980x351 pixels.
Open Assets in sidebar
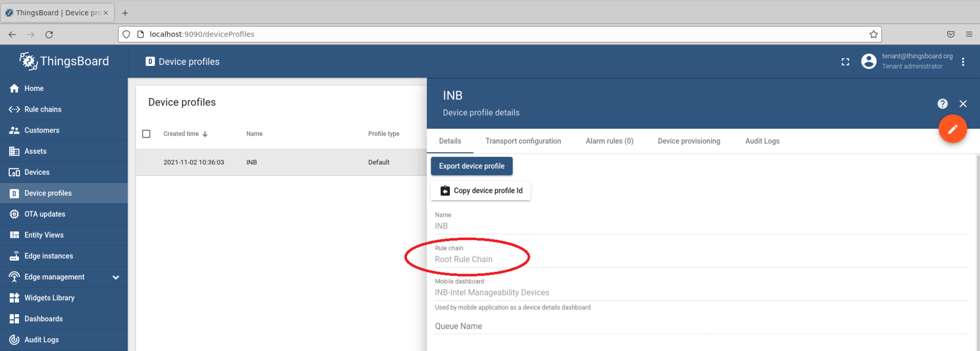[64, 151]
